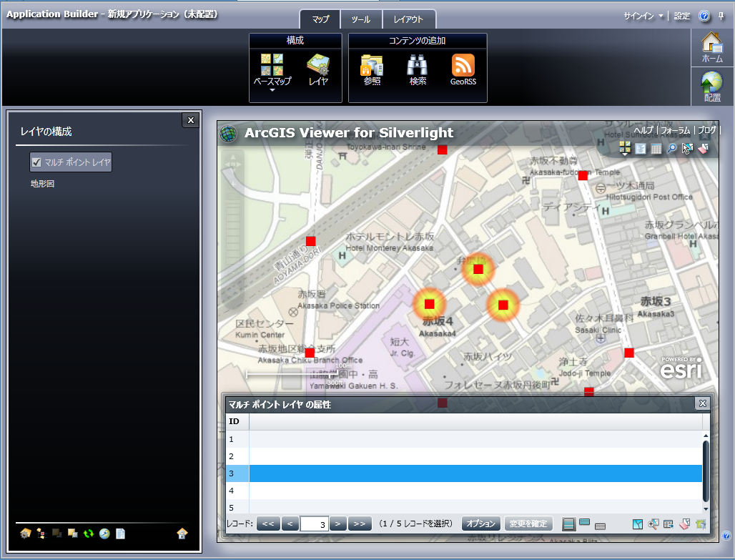Open the 参照 browse content icon
The height and width of the screenshot is (560, 735).
tap(372, 70)
